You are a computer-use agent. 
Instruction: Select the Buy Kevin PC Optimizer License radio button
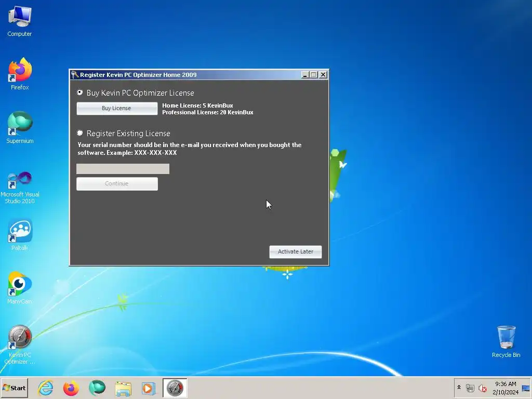[x=79, y=92]
